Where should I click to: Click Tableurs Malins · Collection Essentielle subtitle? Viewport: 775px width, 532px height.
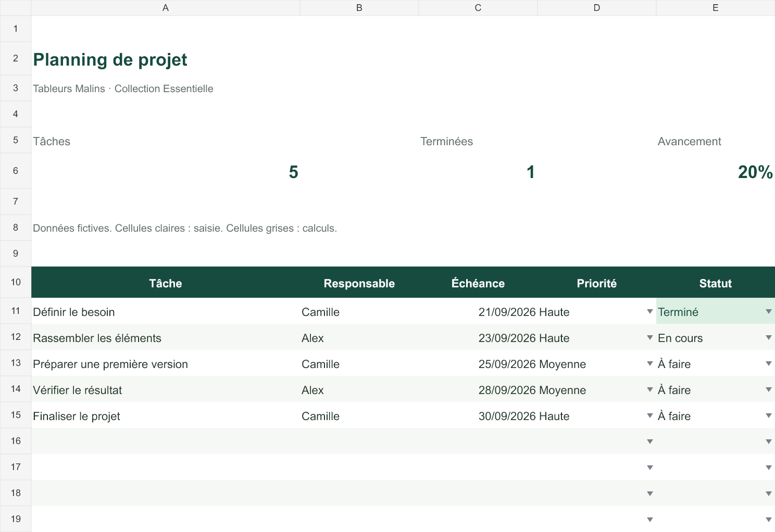pos(123,88)
